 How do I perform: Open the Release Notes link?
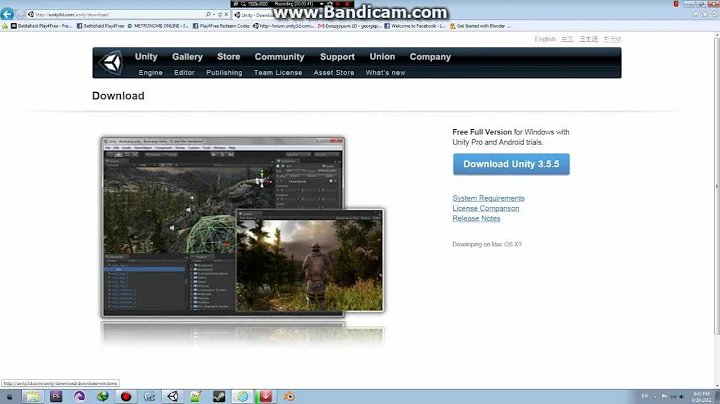pyautogui.click(x=476, y=219)
